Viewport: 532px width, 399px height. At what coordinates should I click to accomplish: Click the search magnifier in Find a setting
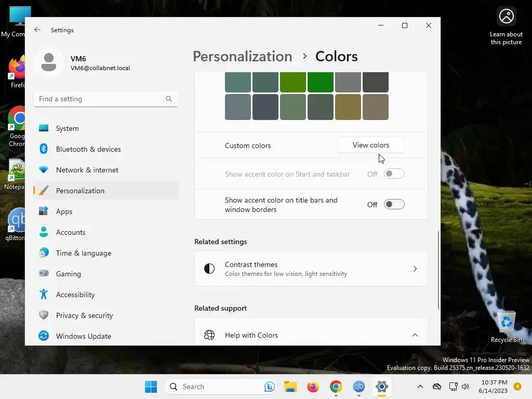pyautogui.click(x=169, y=99)
